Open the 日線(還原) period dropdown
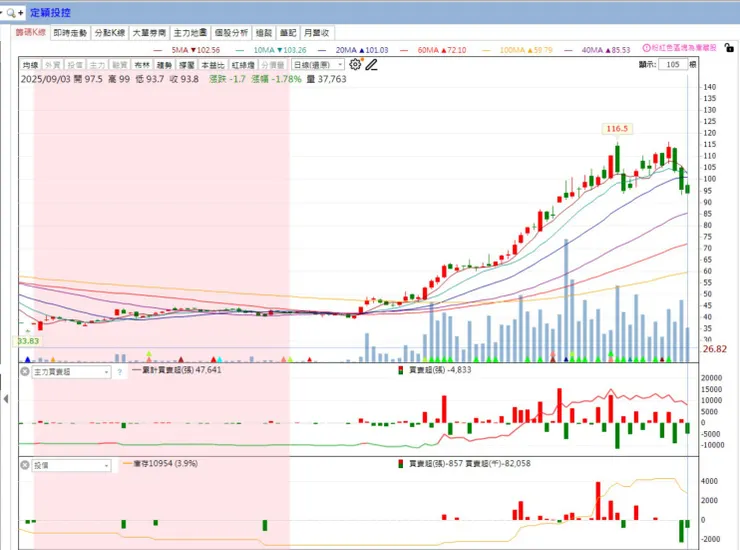Viewport: 740px width, 550px height. tap(318, 65)
